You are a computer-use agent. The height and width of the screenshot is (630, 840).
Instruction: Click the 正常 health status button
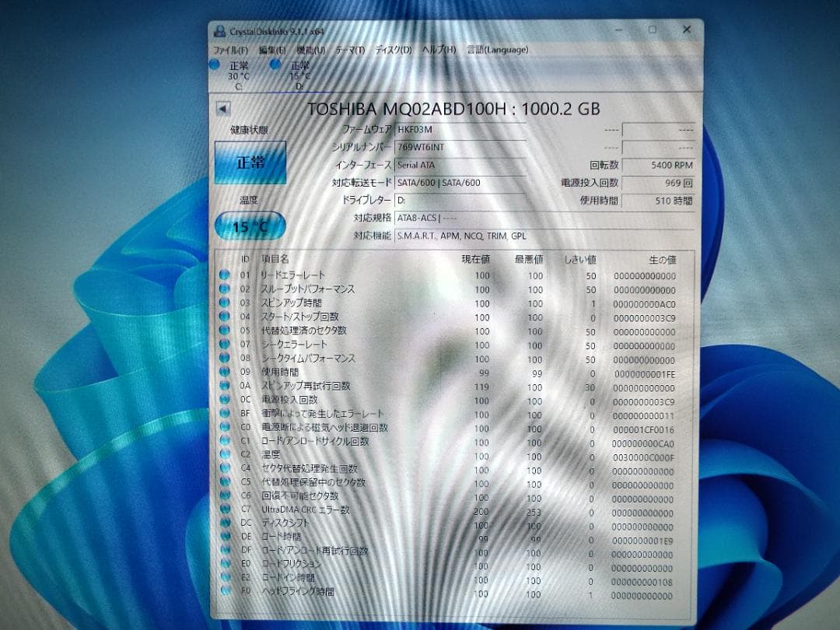tap(250, 163)
